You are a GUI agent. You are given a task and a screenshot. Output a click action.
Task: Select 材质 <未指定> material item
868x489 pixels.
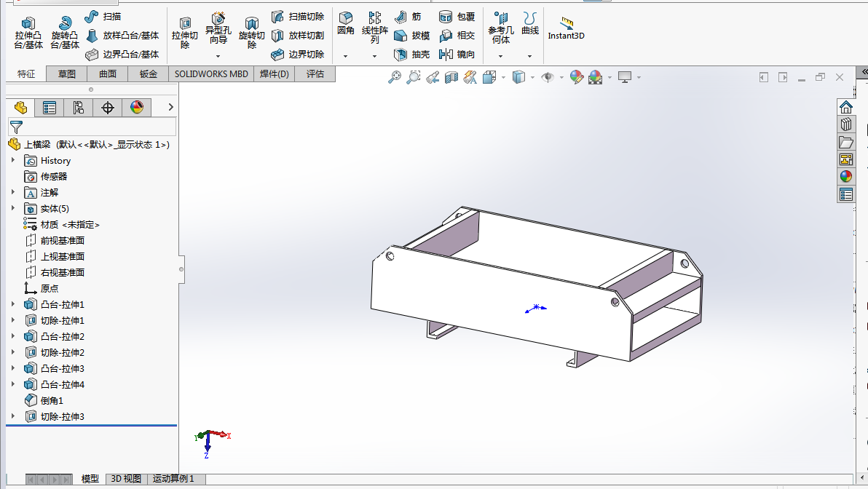pyautogui.click(x=61, y=224)
